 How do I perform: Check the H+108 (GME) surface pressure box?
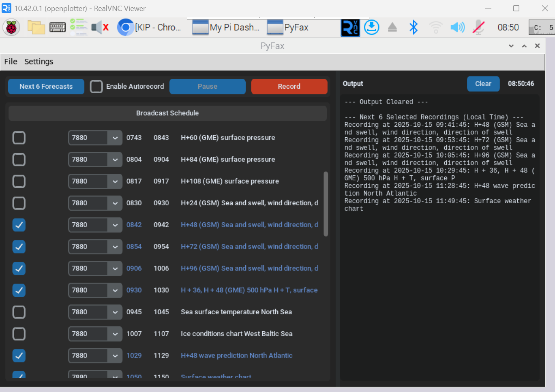tap(19, 181)
